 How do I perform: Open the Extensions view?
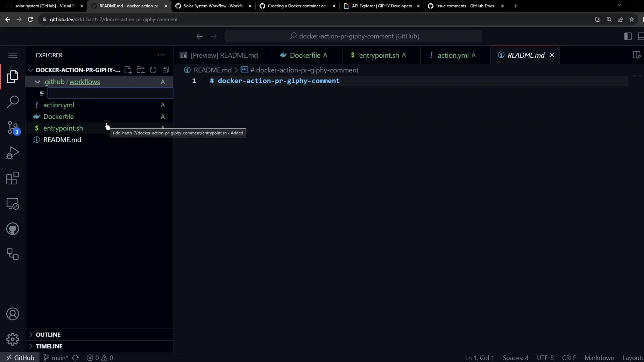click(x=13, y=178)
